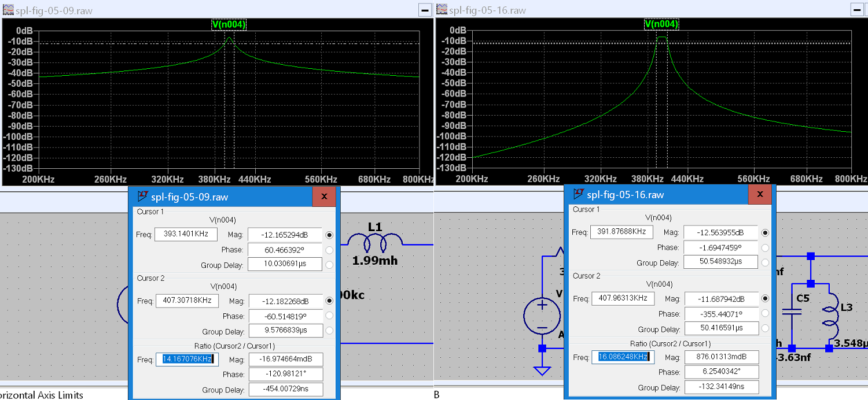The image size is (868, 400).
Task: Click the Ratio Freq field showing 16.086248KHz
Action: pyautogui.click(x=623, y=357)
